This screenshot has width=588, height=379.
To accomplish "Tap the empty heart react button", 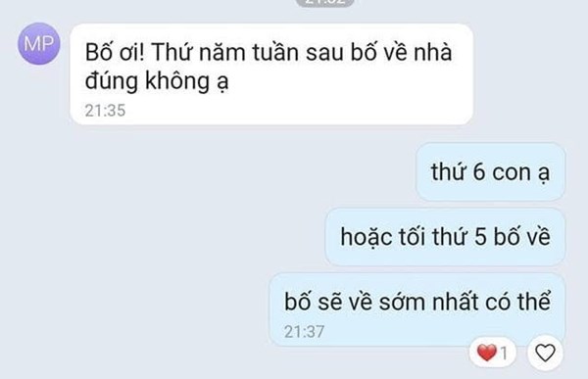I will (545, 353).
